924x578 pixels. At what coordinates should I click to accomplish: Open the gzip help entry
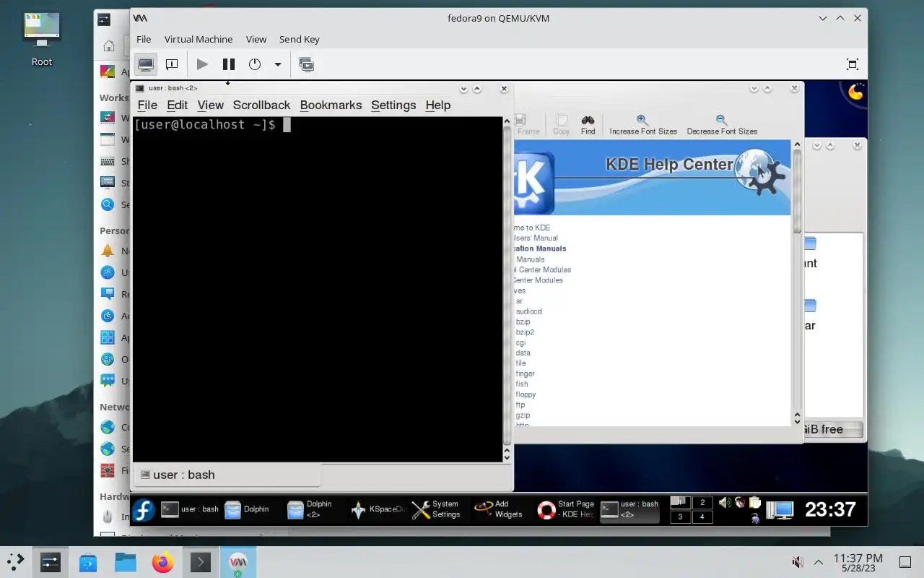pos(523,416)
